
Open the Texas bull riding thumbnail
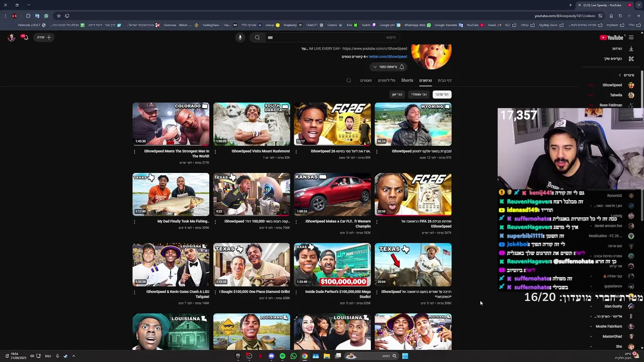tap(413, 265)
